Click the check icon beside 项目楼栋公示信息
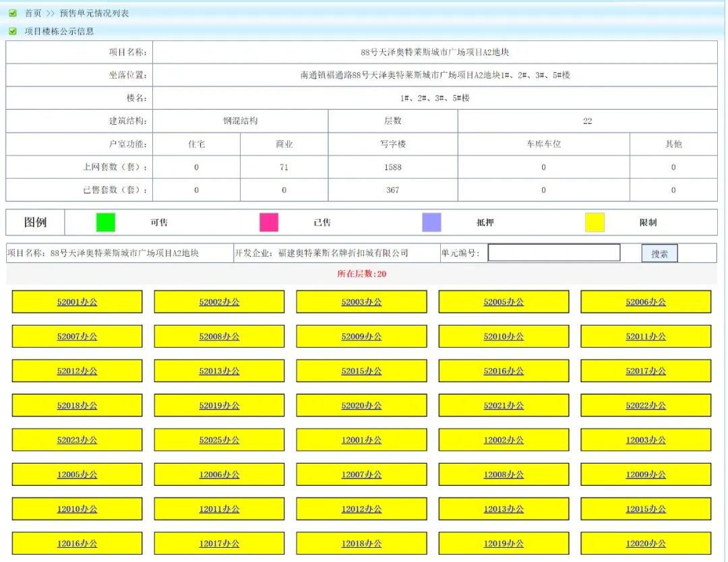 point(13,31)
